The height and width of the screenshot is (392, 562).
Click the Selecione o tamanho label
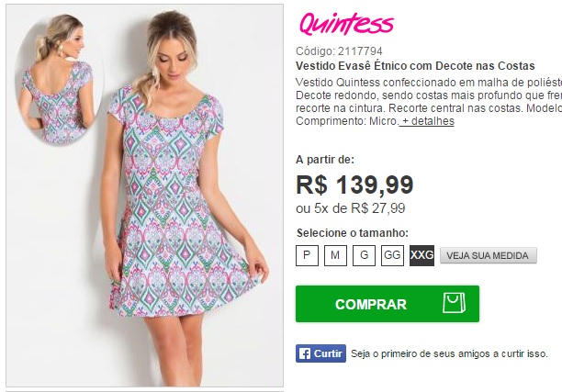tap(353, 233)
